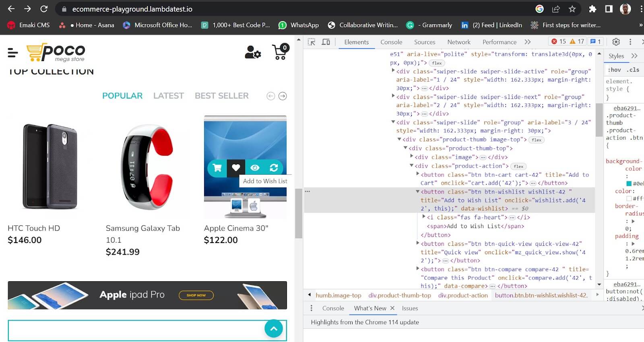The image size is (644, 342).
Task: Click the heart wishlist icon on product
Action: point(236,168)
